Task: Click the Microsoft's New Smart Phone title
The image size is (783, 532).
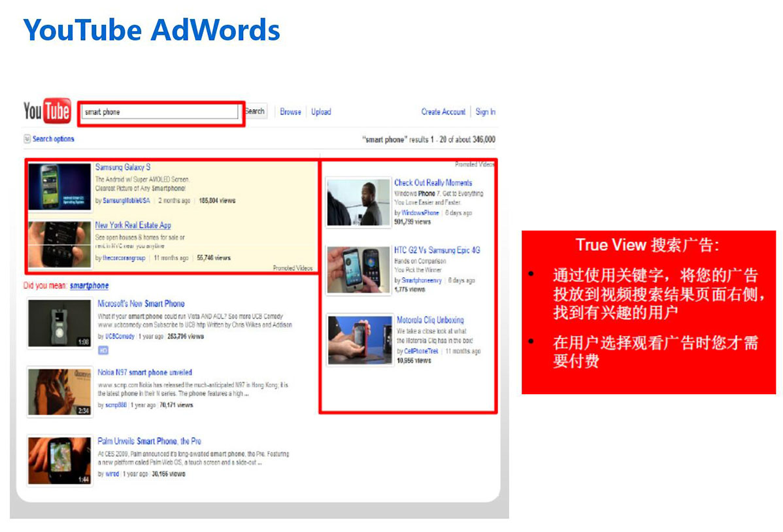Action: click(141, 304)
